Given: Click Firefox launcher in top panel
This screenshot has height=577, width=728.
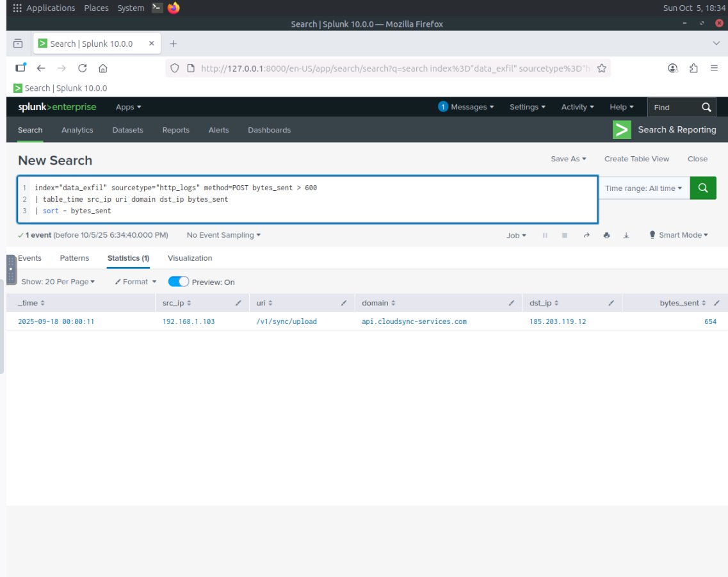Looking at the screenshot, I should 174,8.
